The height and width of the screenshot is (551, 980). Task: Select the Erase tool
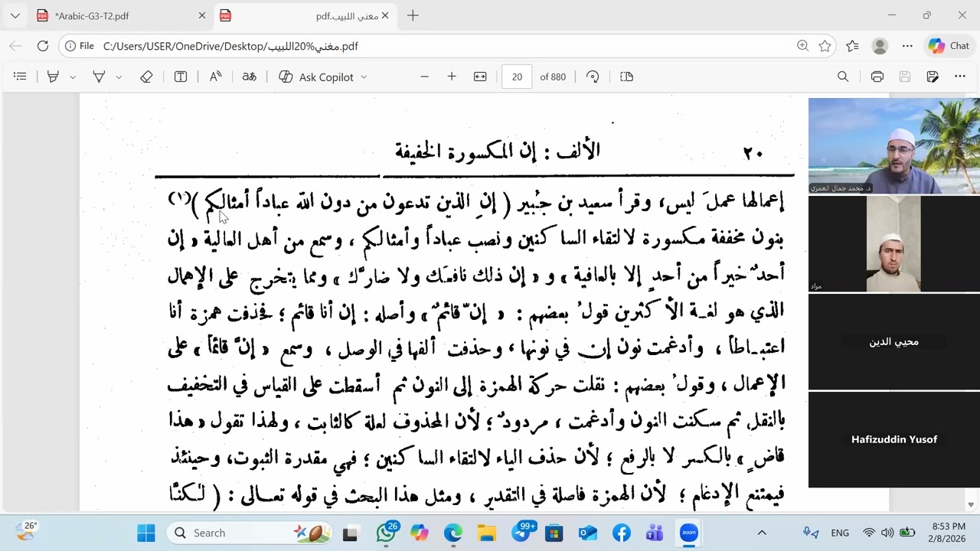146,77
